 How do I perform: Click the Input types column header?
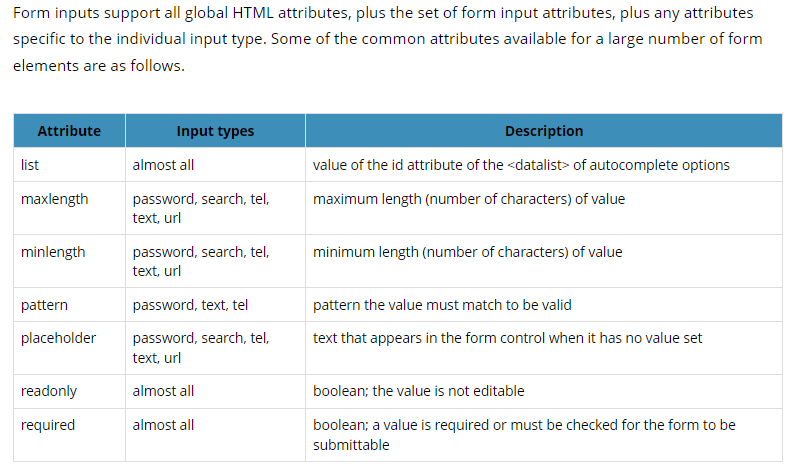point(215,131)
